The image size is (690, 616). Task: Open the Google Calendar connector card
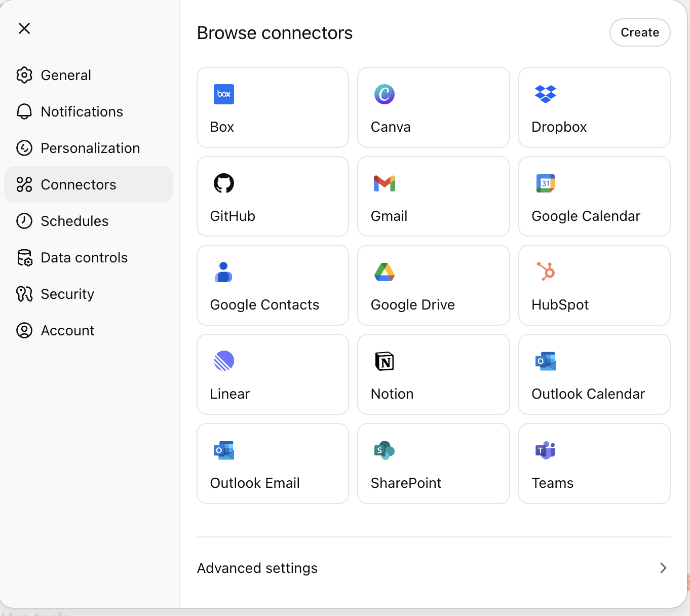click(x=594, y=197)
